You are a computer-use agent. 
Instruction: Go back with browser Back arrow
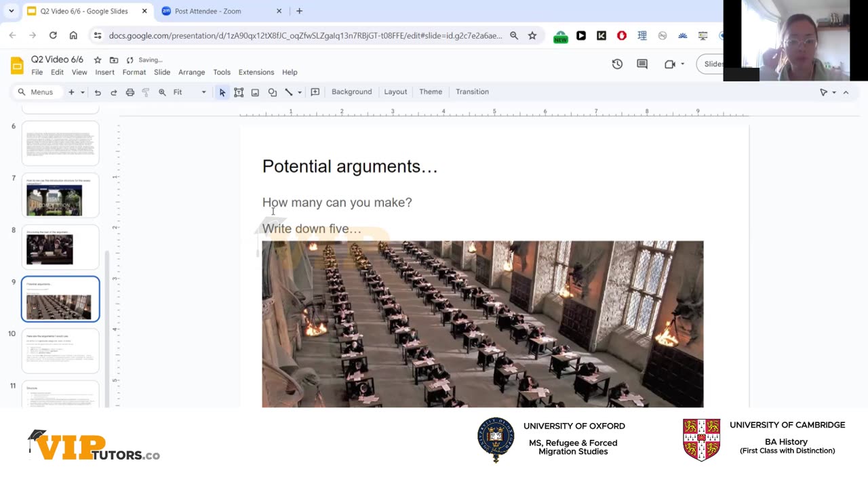pos(12,35)
